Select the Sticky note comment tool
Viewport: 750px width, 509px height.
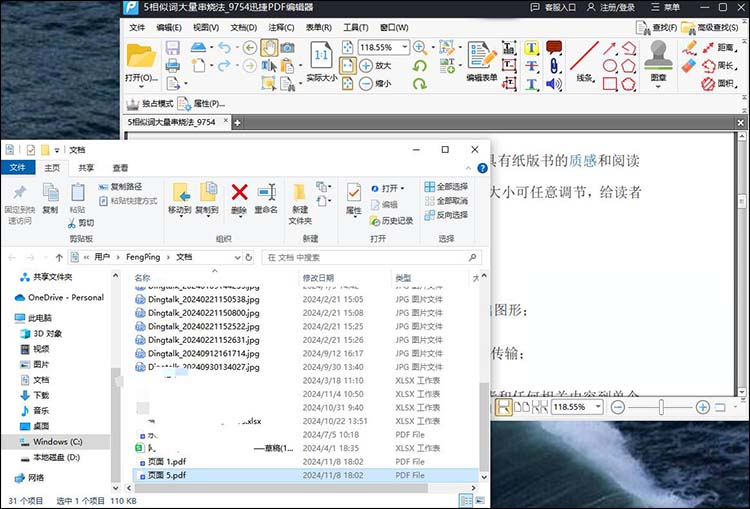tap(554, 47)
